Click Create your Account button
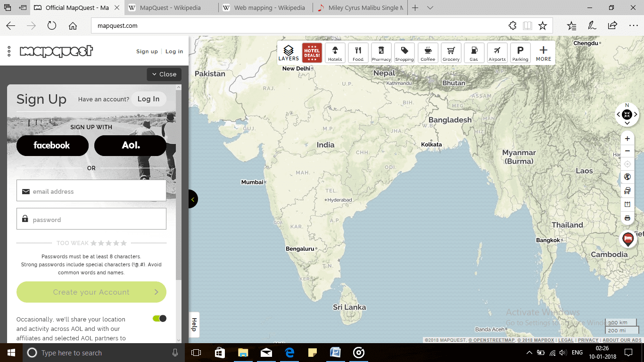This screenshot has height=362, width=644. [x=91, y=292]
